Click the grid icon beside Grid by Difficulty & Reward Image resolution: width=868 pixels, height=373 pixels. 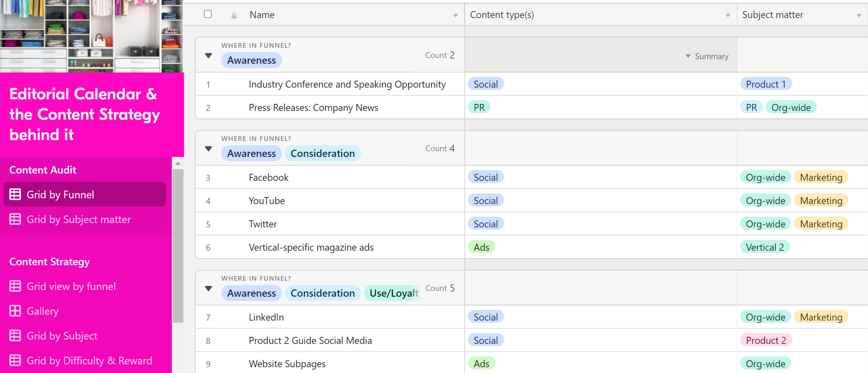click(x=15, y=360)
